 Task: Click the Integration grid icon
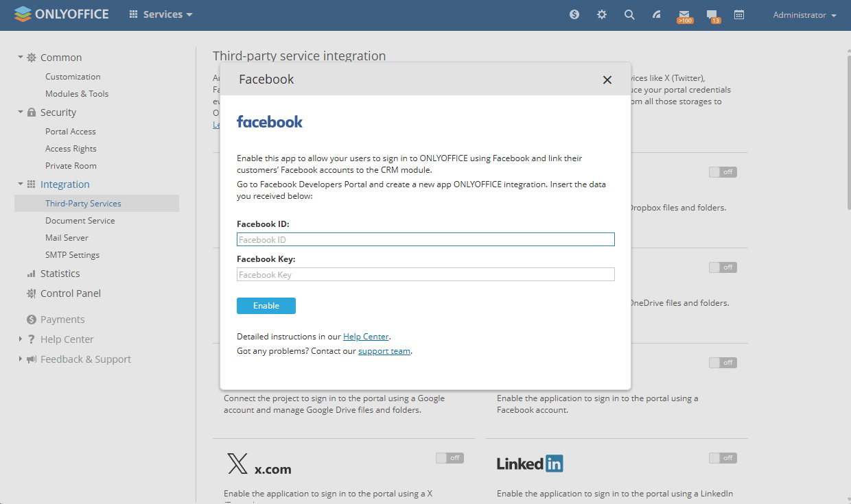(32, 184)
